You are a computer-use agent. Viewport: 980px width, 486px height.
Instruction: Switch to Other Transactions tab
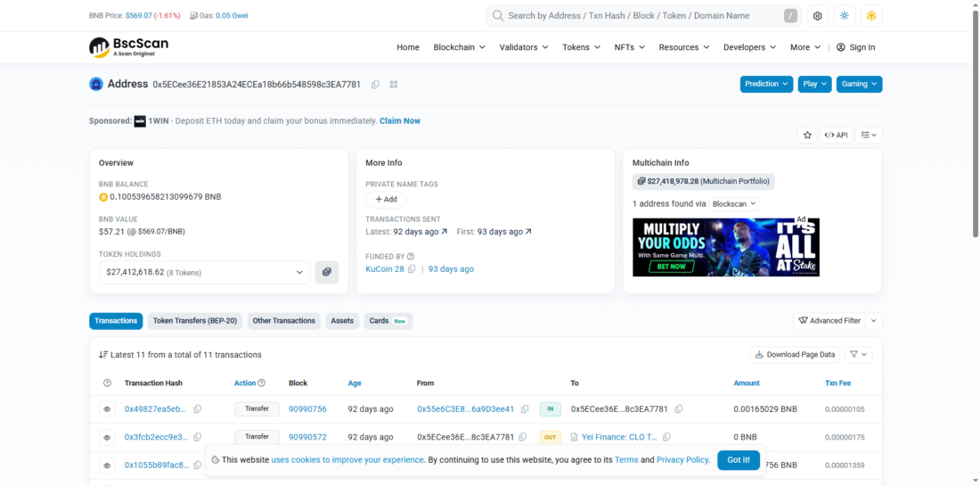point(283,321)
